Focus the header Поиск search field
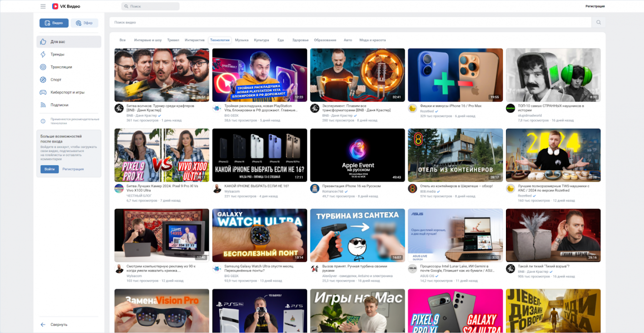Image resolution: width=644 pixels, height=333 pixels. tap(150, 6)
